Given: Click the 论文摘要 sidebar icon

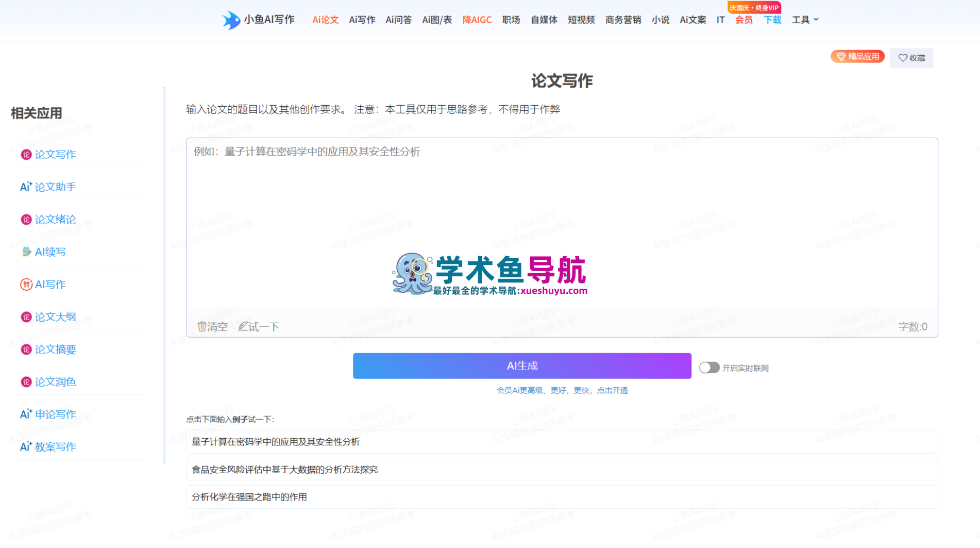Looking at the screenshot, I should (26, 350).
